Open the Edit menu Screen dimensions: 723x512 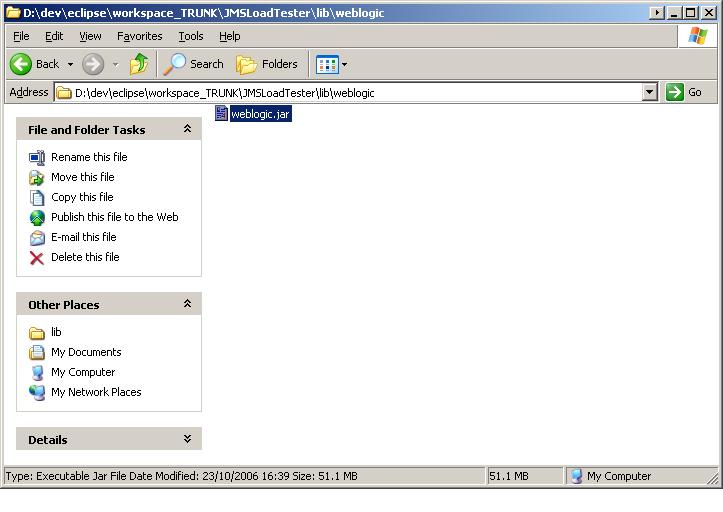click(54, 36)
